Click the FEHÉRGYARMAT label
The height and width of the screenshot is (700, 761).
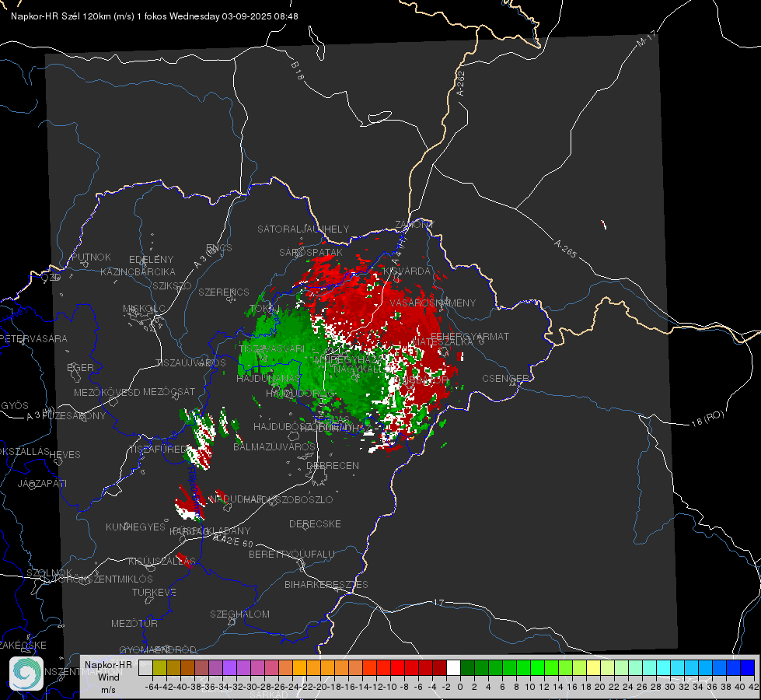(470, 336)
